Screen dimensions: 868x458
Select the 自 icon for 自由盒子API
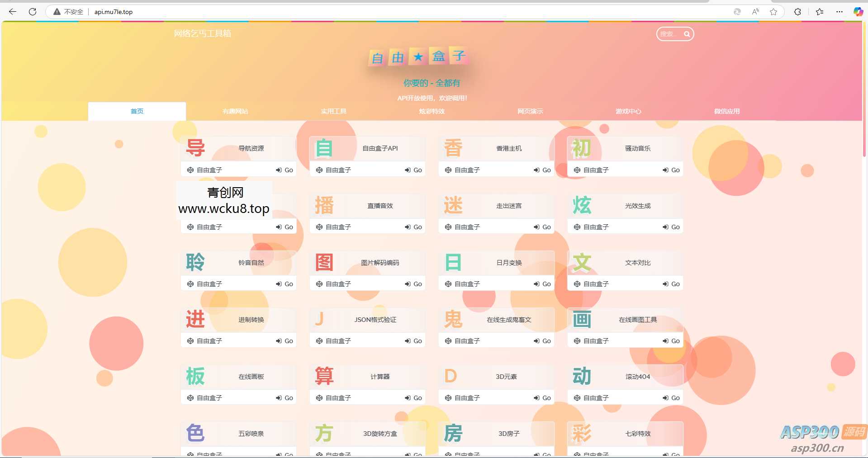pyautogui.click(x=324, y=148)
